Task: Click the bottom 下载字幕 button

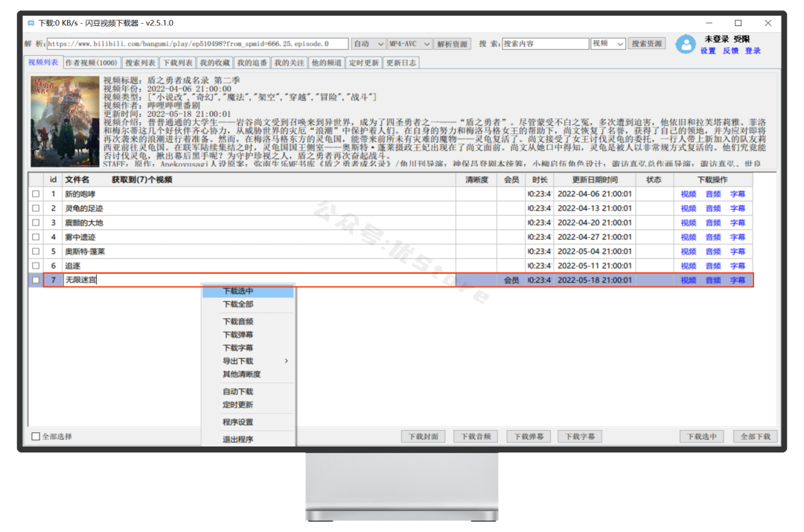Action: tap(580, 437)
